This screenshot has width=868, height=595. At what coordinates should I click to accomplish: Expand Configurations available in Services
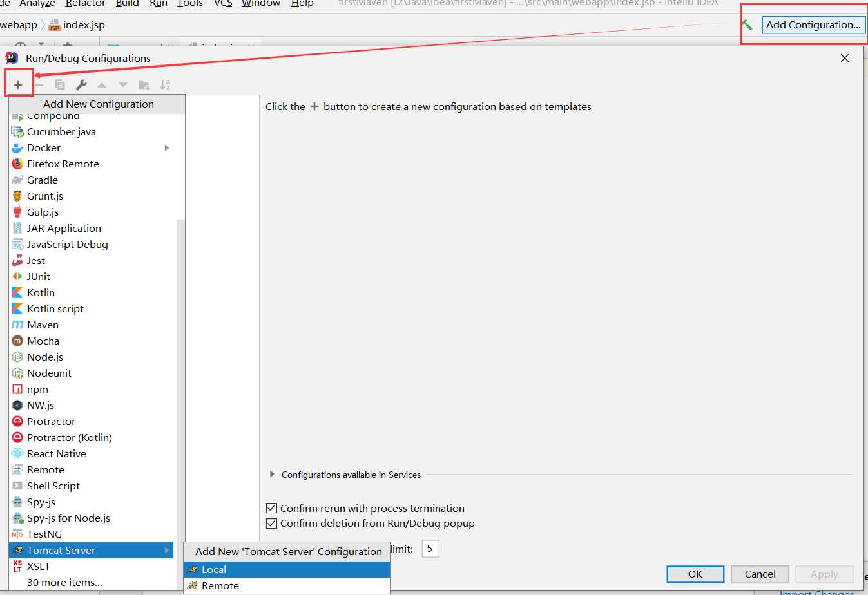click(272, 475)
